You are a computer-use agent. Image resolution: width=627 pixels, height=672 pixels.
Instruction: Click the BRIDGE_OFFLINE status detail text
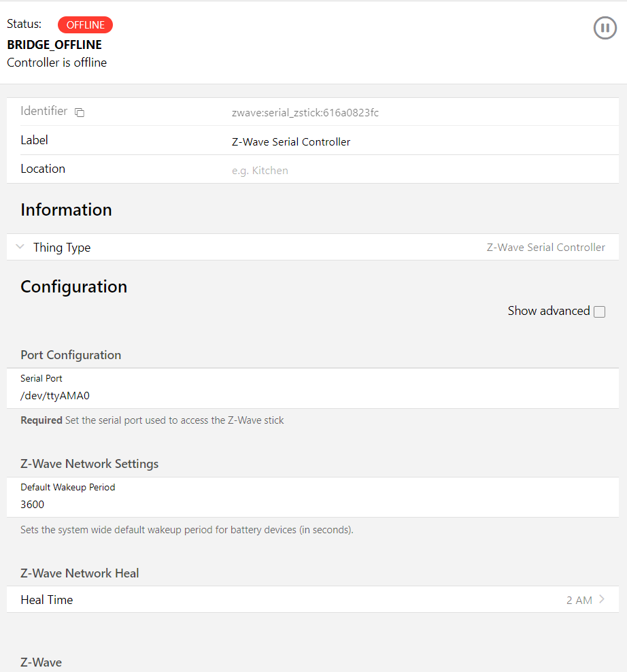(54, 45)
